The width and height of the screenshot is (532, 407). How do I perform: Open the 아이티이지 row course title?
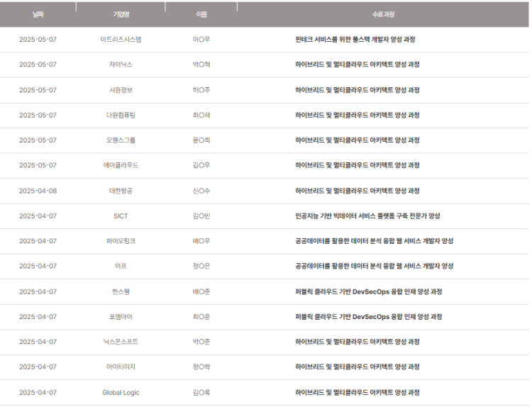click(358, 367)
